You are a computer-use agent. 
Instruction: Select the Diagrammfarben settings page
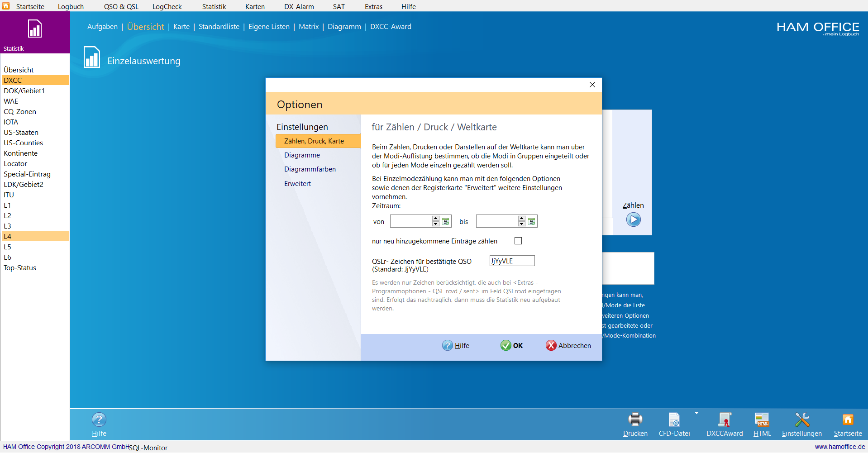310,169
